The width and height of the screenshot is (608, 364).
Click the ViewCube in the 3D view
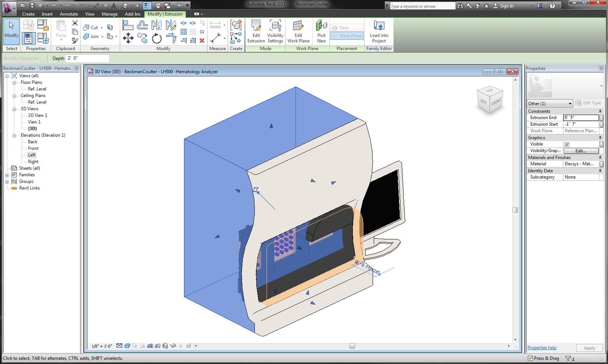click(490, 99)
